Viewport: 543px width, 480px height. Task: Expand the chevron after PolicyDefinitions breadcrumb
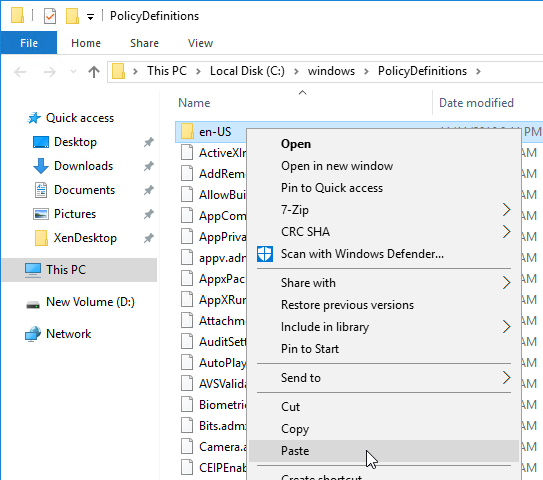pyautogui.click(x=478, y=71)
